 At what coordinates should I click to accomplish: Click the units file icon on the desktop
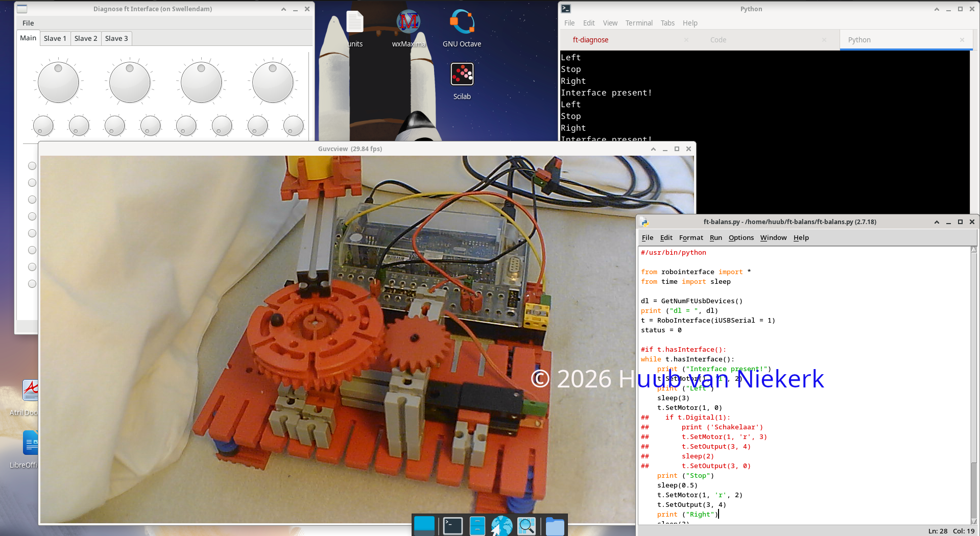click(x=354, y=23)
